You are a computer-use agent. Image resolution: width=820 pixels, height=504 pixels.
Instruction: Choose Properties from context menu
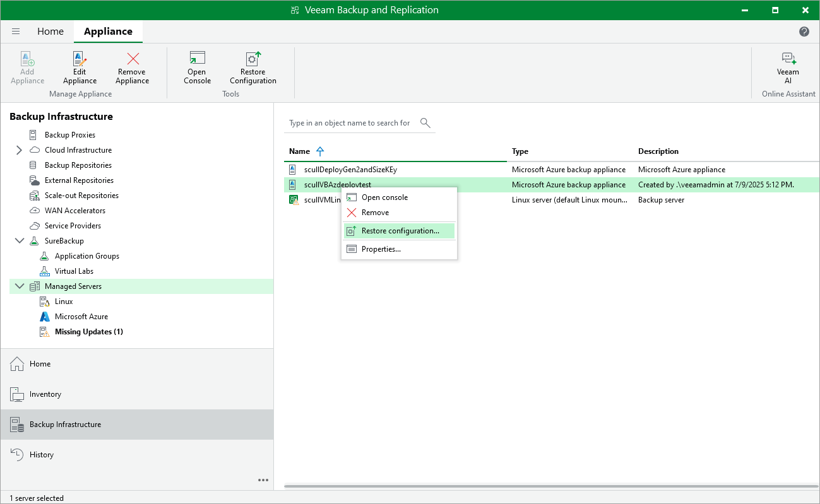coord(399,249)
